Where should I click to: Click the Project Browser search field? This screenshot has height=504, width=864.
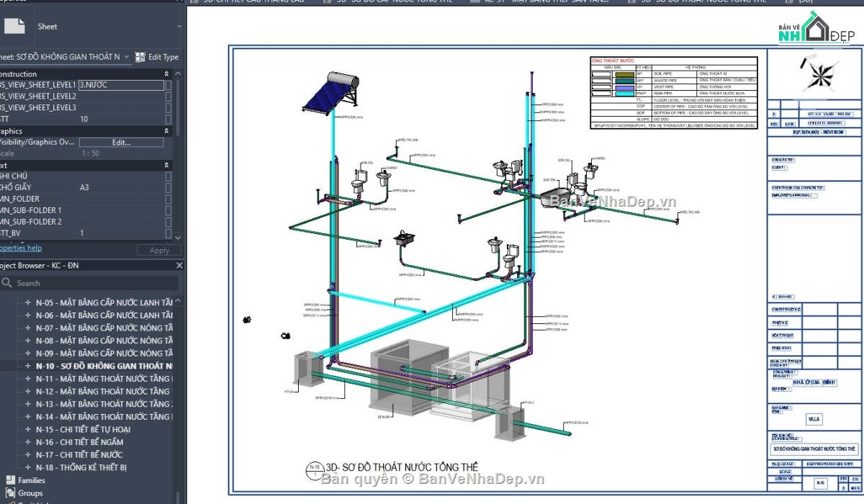(91, 284)
